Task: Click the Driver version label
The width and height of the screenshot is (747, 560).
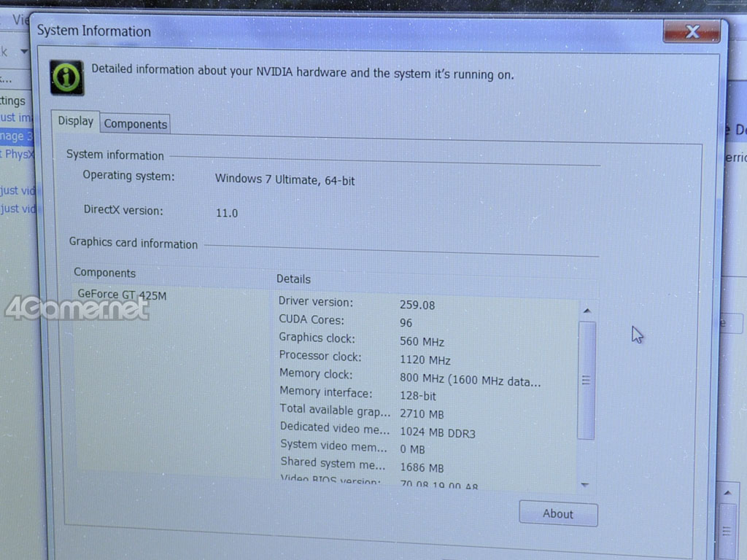Action: pos(316,302)
